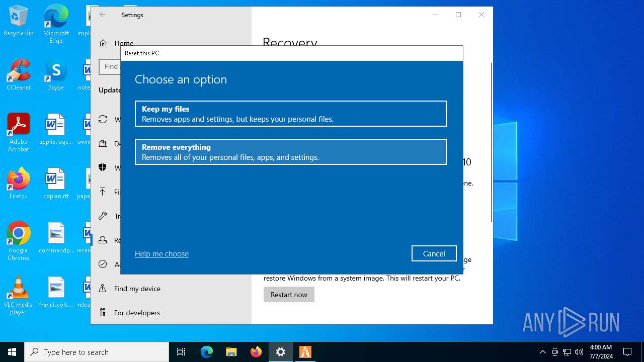Select the appliedage document on desktop
This screenshot has height=362, width=644.
[56, 129]
